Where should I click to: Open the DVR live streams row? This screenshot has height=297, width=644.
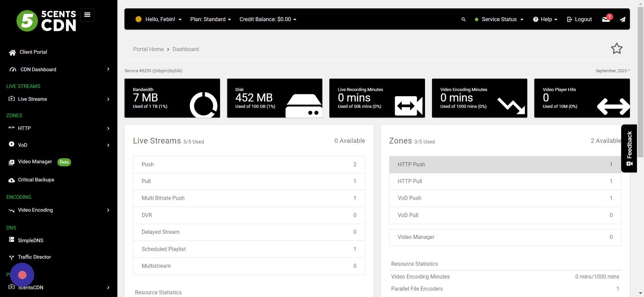click(x=249, y=215)
